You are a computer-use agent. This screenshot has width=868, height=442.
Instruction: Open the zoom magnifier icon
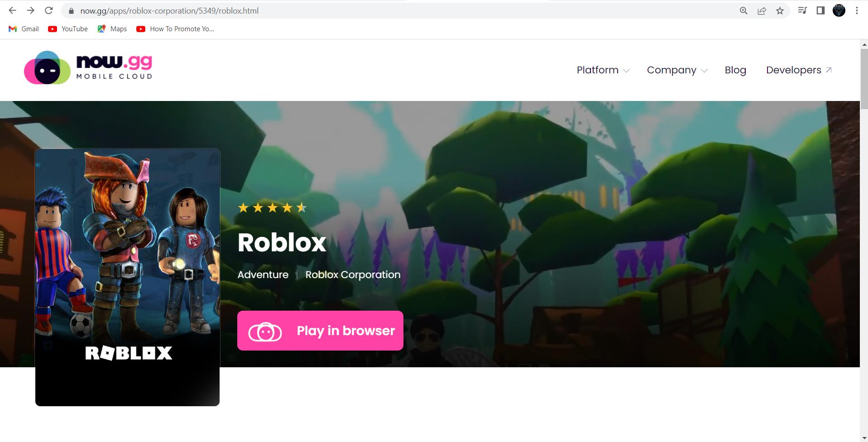click(x=743, y=11)
